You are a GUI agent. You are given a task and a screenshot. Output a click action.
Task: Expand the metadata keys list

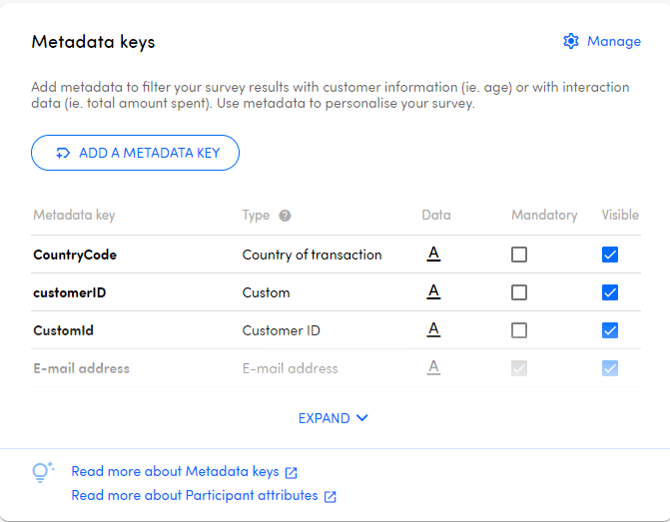pos(334,418)
